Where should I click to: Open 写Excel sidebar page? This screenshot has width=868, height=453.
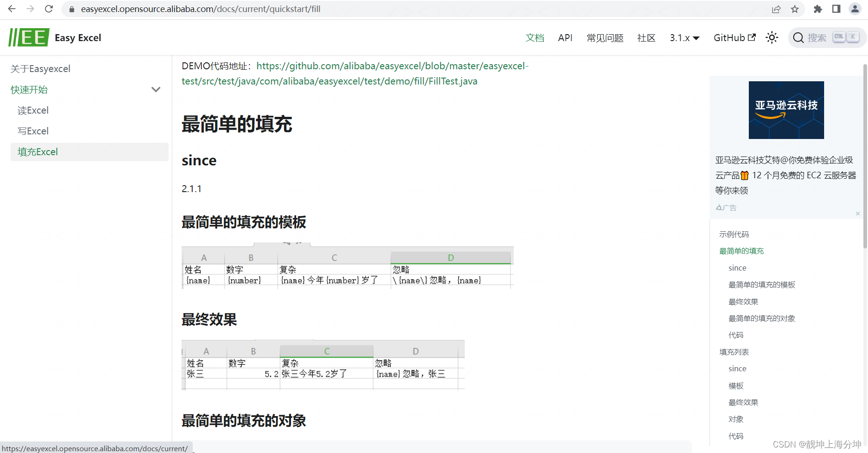[x=33, y=131]
